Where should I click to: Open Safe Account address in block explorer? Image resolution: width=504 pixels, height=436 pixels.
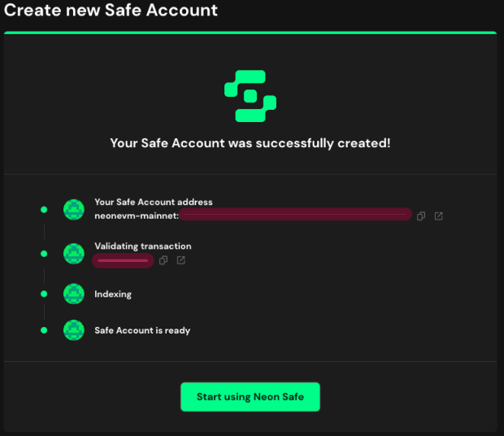click(438, 216)
